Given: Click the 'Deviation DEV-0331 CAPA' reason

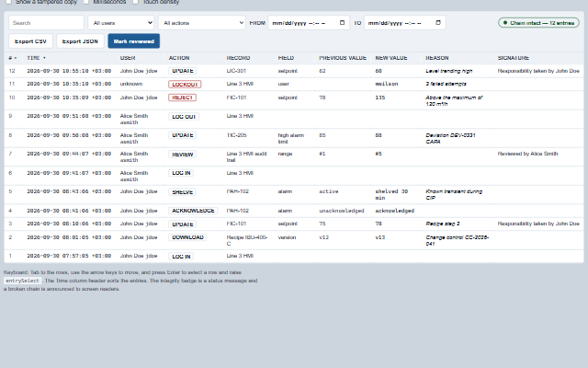Looking at the screenshot, I should click(x=450, y=138).
